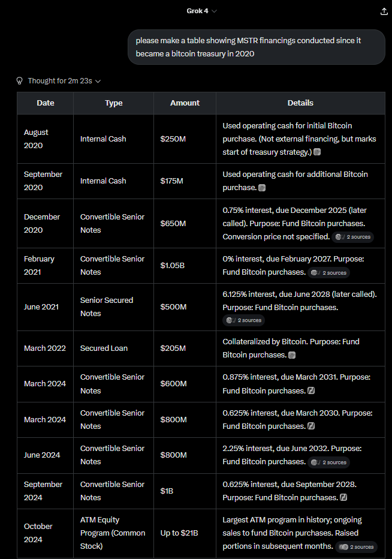Click the lightbulb icon beside Thought
Viewport: 392px width, 559px height.
coord(19,81)
